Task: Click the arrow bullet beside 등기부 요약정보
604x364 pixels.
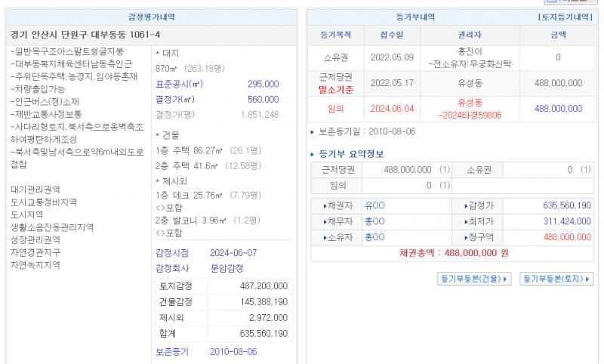Action: (x=314, y=155)
